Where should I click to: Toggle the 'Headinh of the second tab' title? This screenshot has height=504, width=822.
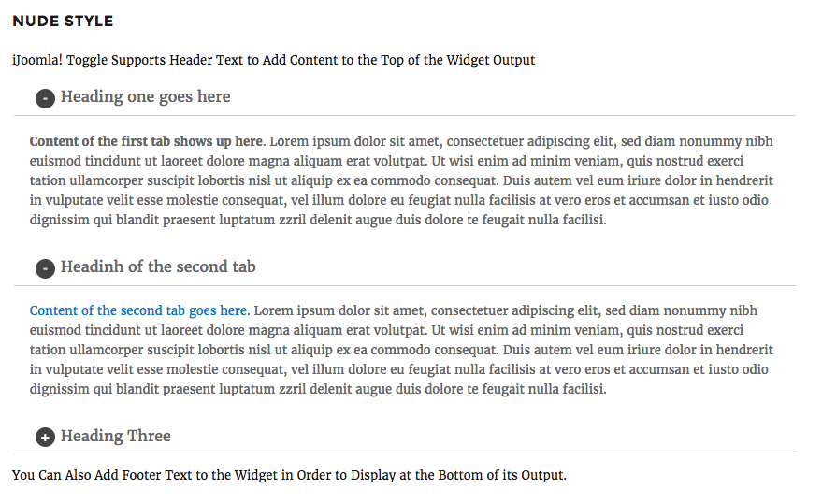pyautogui.click(x=158, y=266)
